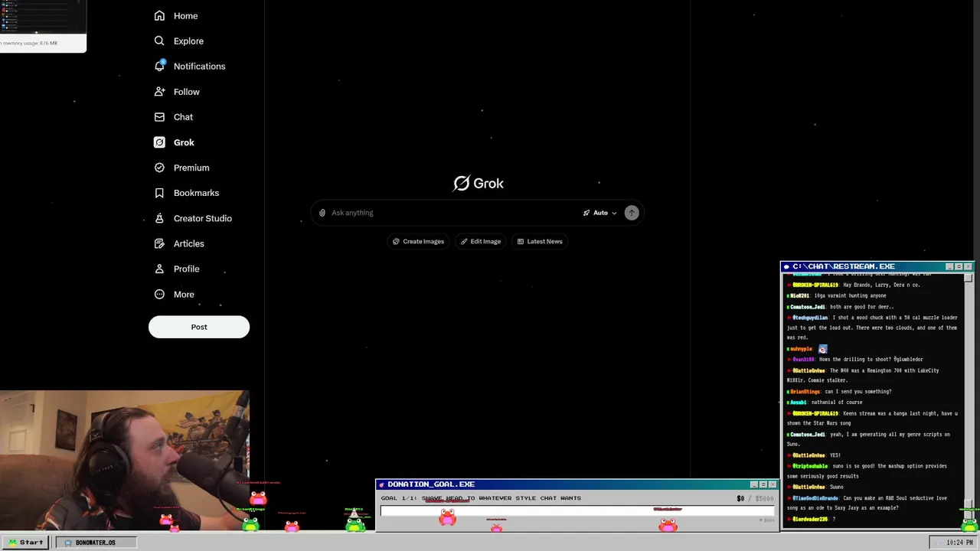Open the Notifications bell icon
This screenshot has width=980, height=551.
point(159,66)
